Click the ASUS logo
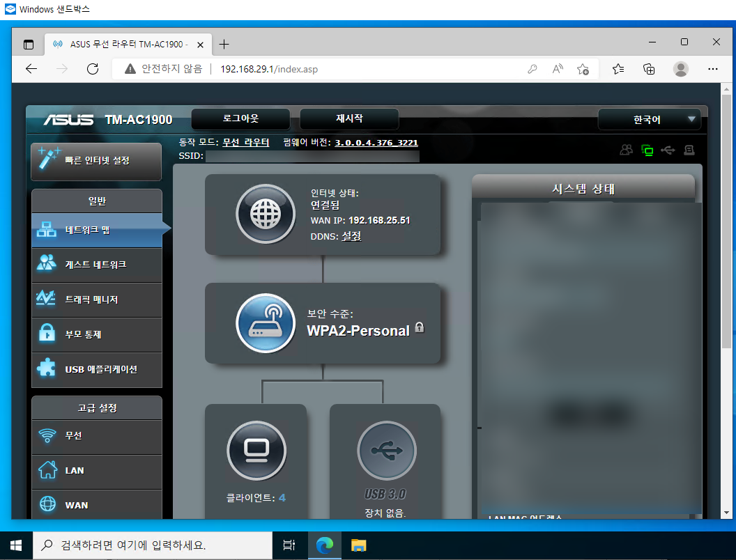The height and width of the screenshot is (560, 736). (69, 120)
